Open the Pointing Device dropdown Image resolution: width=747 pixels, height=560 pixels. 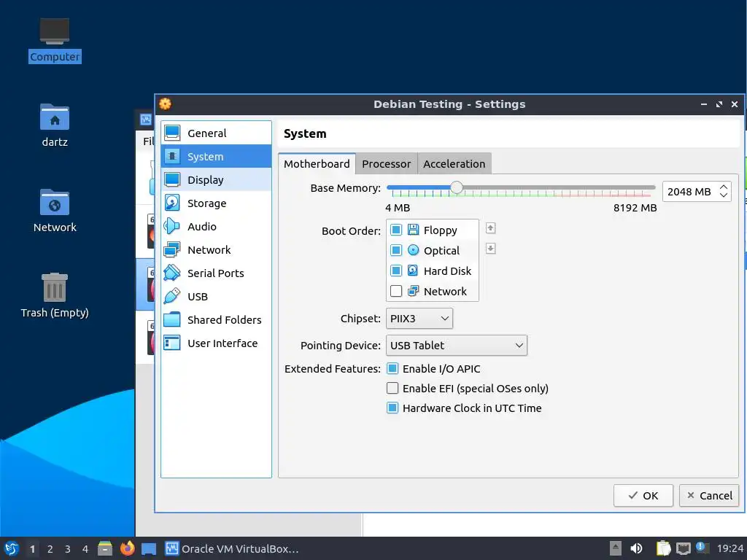[x=457, y=345]
